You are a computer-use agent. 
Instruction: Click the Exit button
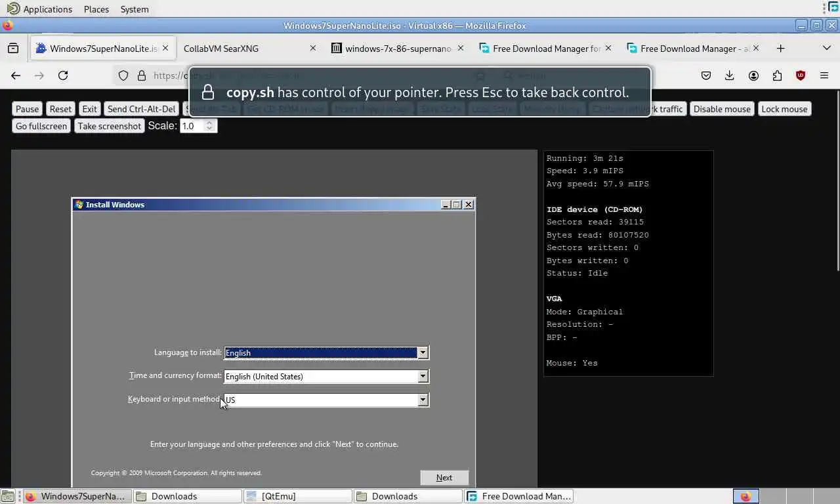[89, 109]
